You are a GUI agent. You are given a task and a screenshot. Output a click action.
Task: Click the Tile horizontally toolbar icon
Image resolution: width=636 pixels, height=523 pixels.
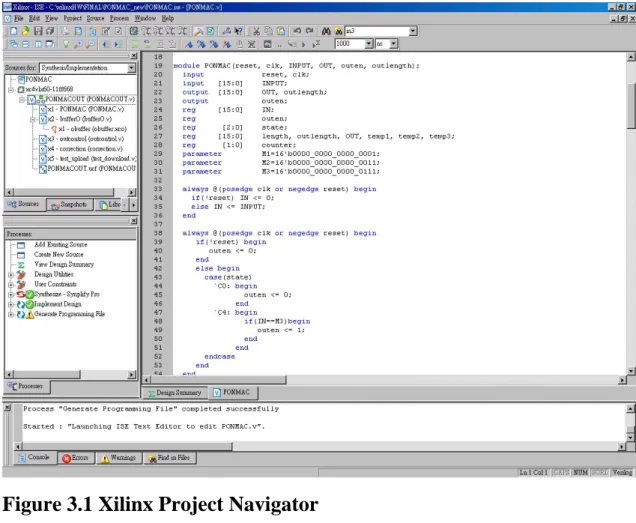point(26,44)
